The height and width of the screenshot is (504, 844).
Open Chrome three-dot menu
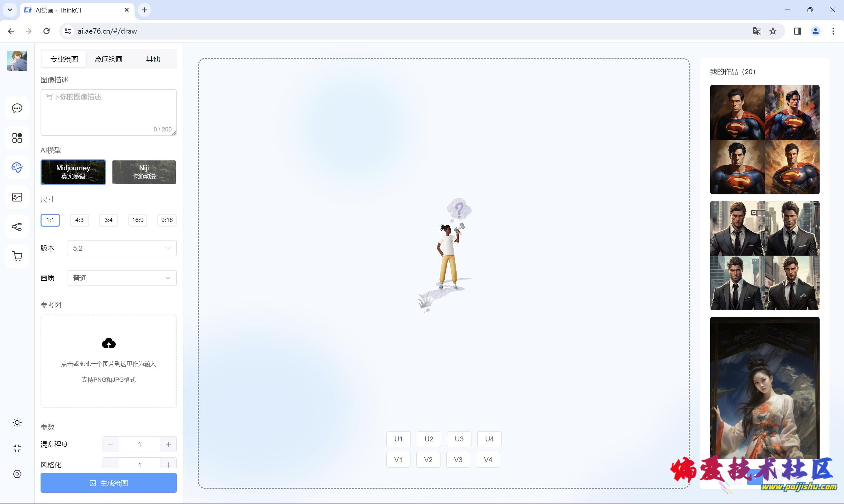click(x=833, y=31)
